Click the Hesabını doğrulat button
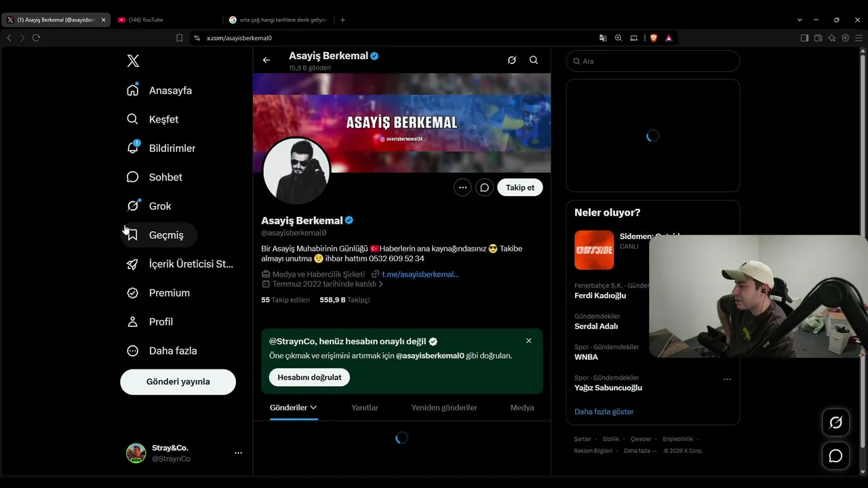 click(x=309, y=377)
